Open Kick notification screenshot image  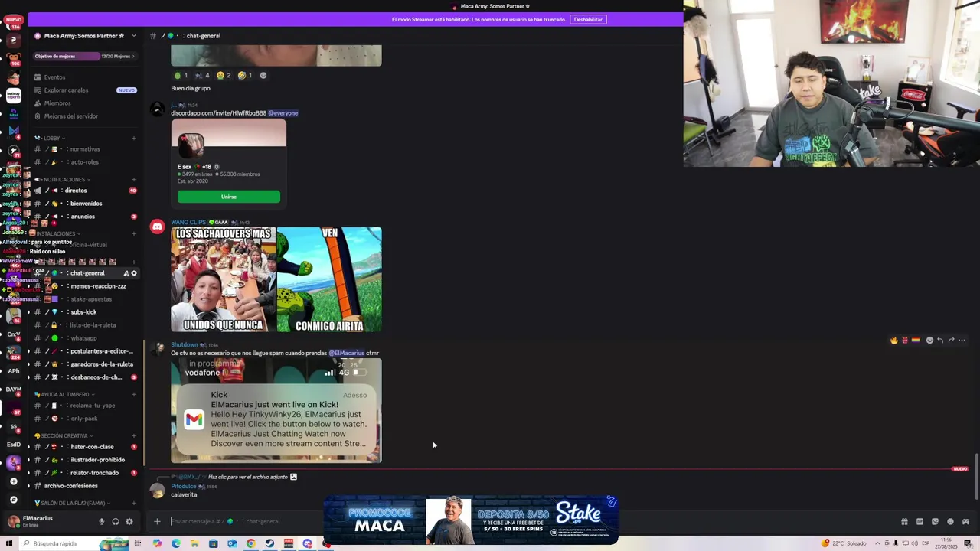click(x=276, y=411)
